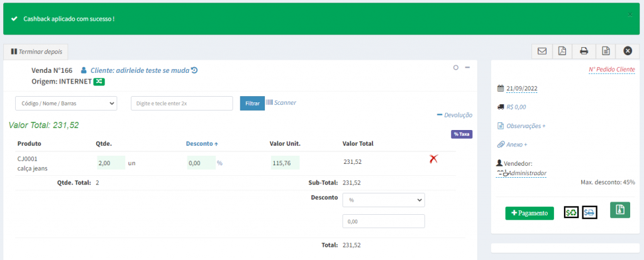
Task: Click the Terminar depois tab
Action: tap(36, 51)
